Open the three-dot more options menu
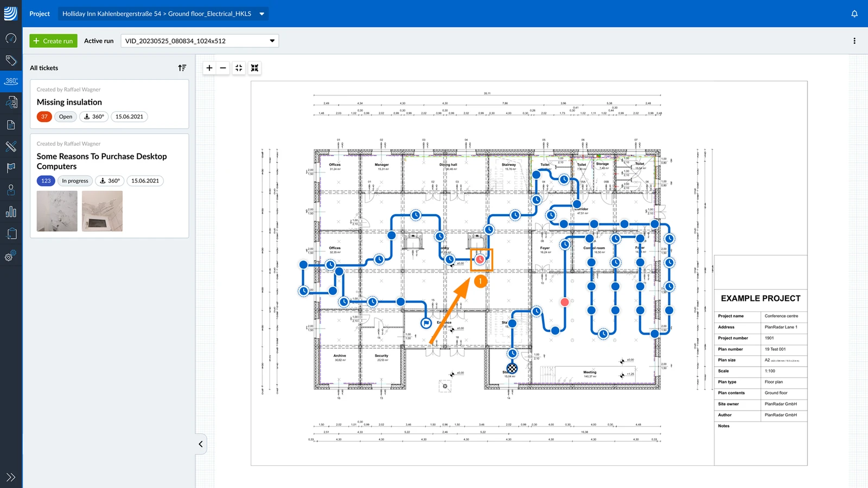The image size is (868, 488). [x=854, y=41]
